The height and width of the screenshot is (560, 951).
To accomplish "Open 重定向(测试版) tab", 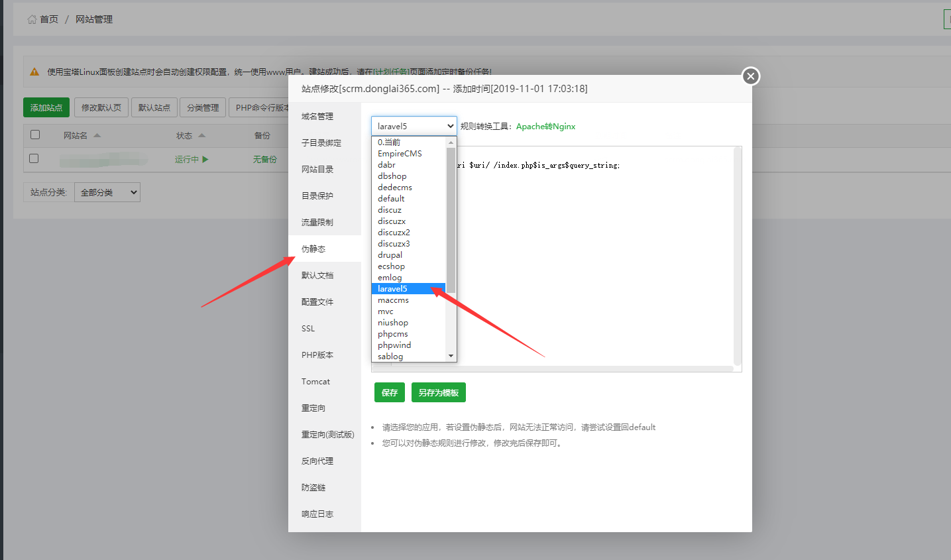I will tap(325, 435).
